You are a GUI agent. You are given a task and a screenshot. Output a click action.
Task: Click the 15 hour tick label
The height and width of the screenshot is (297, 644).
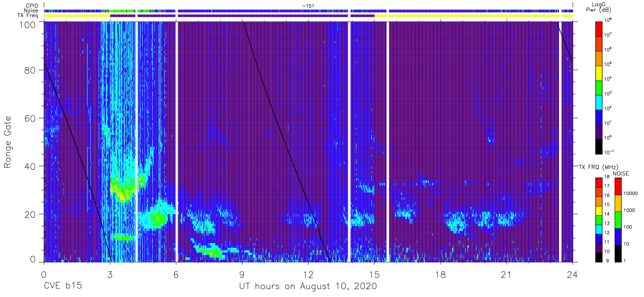click(x=374, y=274)
